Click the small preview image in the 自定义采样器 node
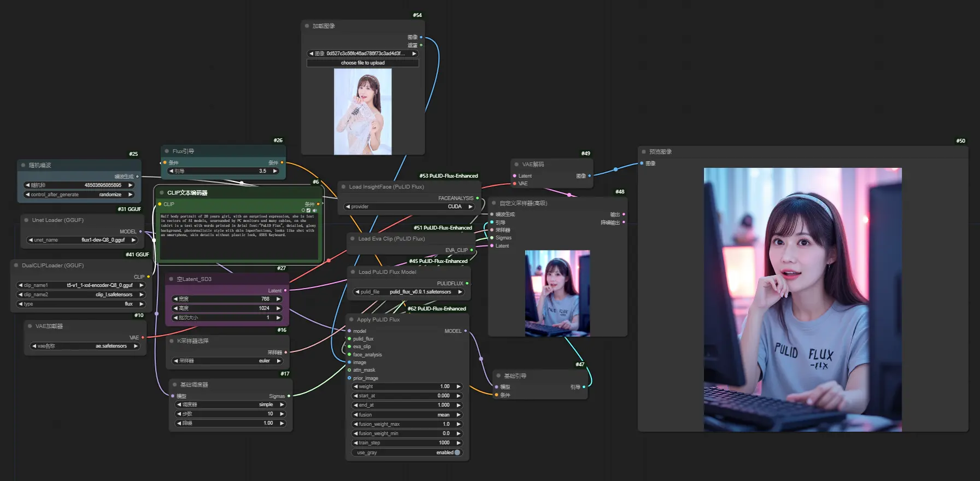The image size is (980, 481). [558, 293]
